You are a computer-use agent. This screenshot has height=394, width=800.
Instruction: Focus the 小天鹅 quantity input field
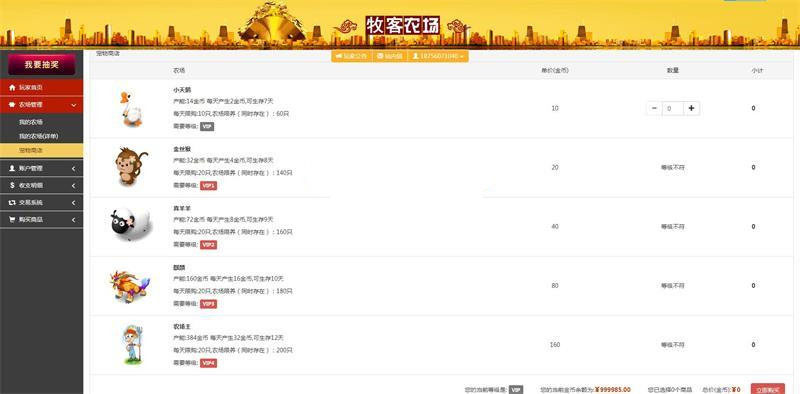(672, 108)
